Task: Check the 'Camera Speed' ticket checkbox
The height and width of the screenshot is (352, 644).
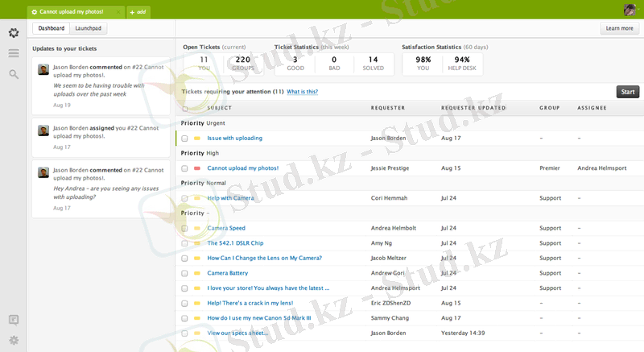Action: 185,229
